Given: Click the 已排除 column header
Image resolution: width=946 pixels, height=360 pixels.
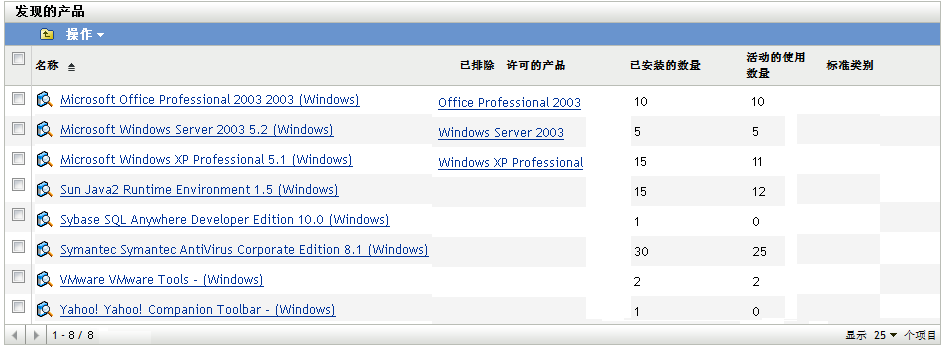Looking at the screenshot, I should (x=477, y=66).
